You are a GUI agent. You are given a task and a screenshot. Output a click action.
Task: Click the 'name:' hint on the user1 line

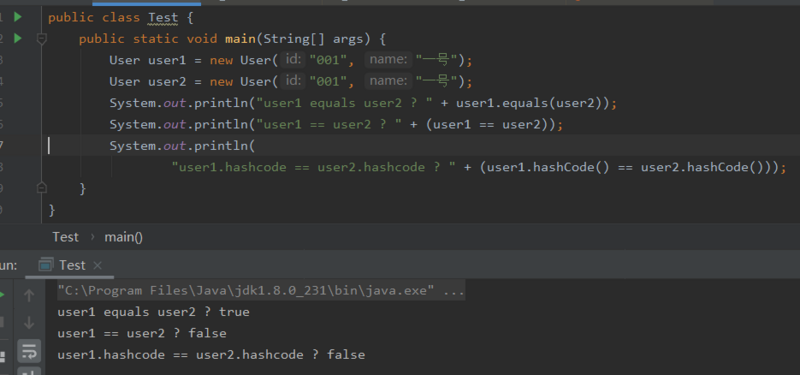pos(389,60)
